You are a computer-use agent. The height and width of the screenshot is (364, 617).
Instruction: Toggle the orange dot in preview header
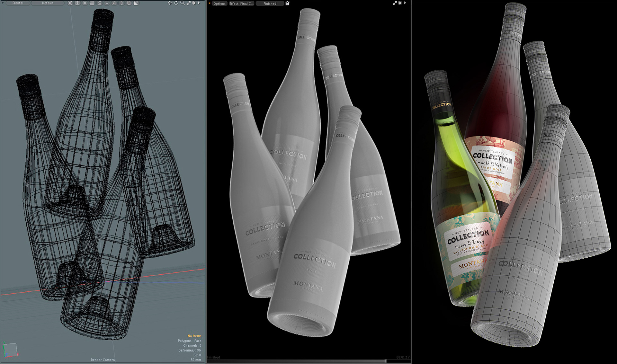(210, 3)
